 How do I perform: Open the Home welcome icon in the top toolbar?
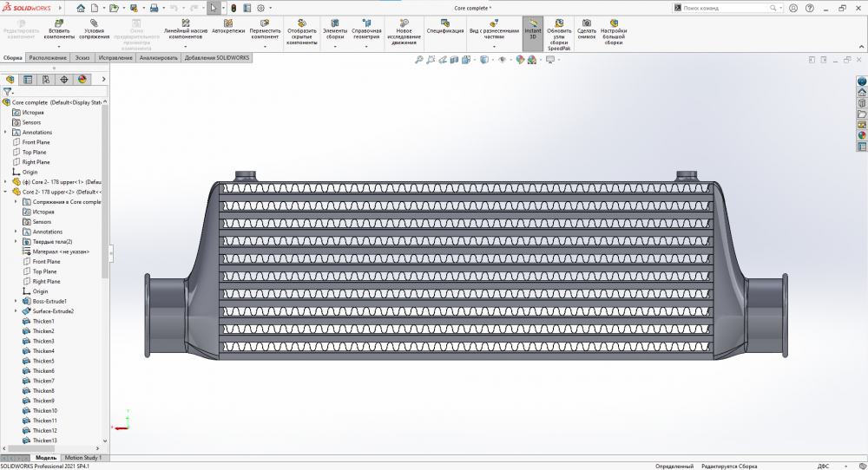pyautogui.click(x=81, y=8)
